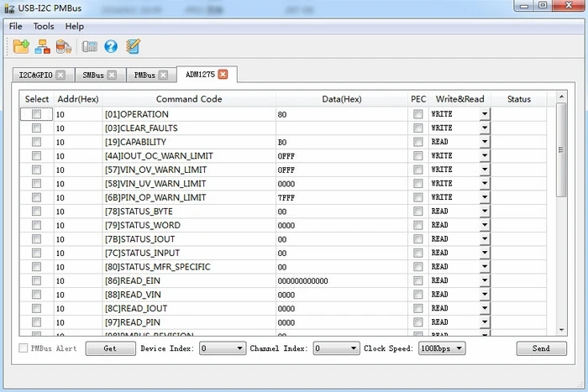Screen dimensions: 588x392
Task: Tick the Select checkbox for CAPABILITY row
Action: point(36,142)
